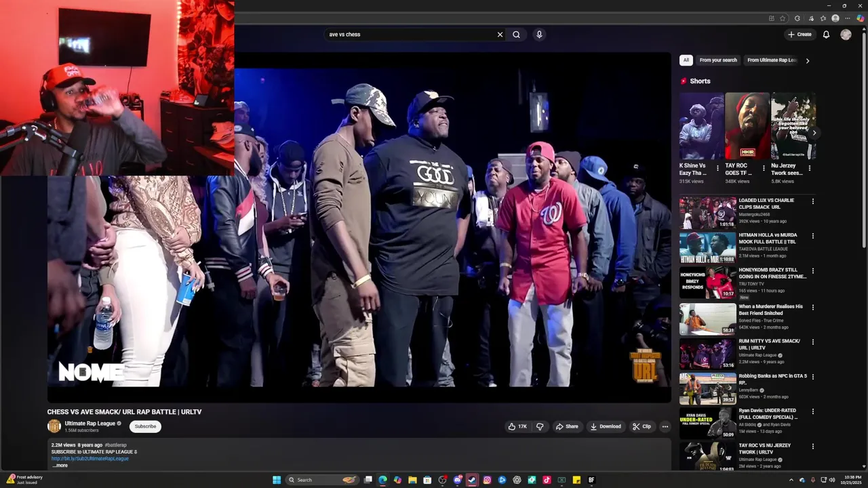Open Copilot sidebar icon
The width and height of the screenshot is (868, 488).
[861, 18]
